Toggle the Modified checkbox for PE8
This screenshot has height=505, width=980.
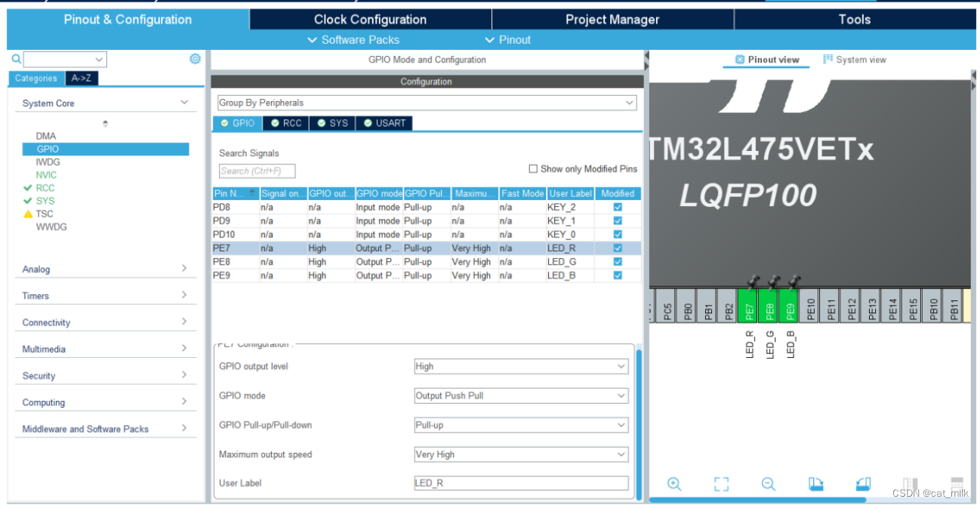pyautogui.click(x=618, y=261)
